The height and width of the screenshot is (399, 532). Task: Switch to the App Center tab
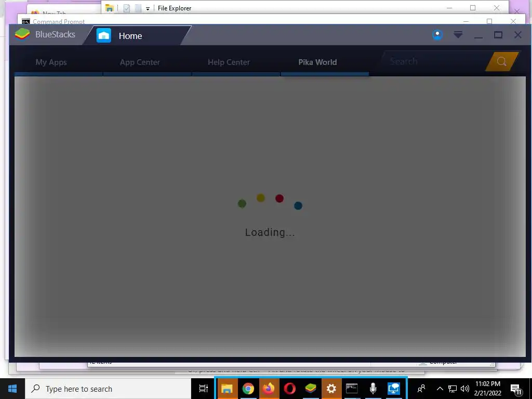point(140,62)
